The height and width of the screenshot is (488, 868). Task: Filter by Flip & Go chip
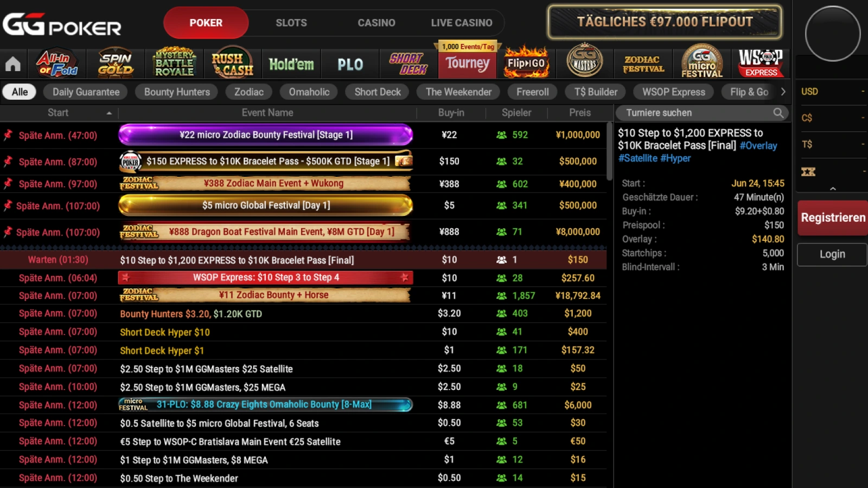(x=749, y=92)
